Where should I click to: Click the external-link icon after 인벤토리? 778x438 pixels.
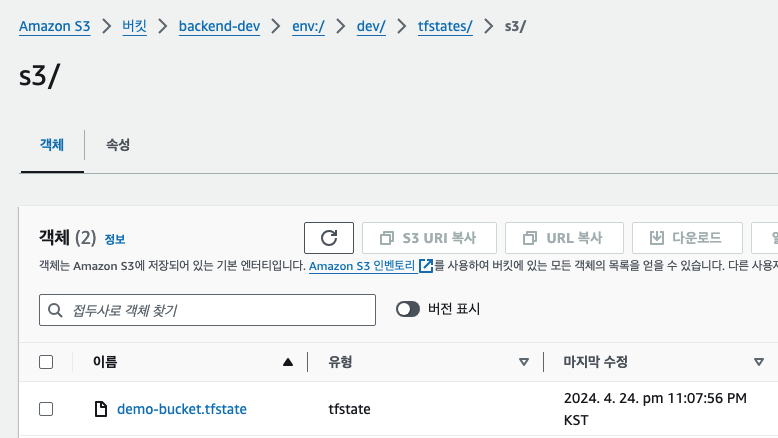[426, 266]
